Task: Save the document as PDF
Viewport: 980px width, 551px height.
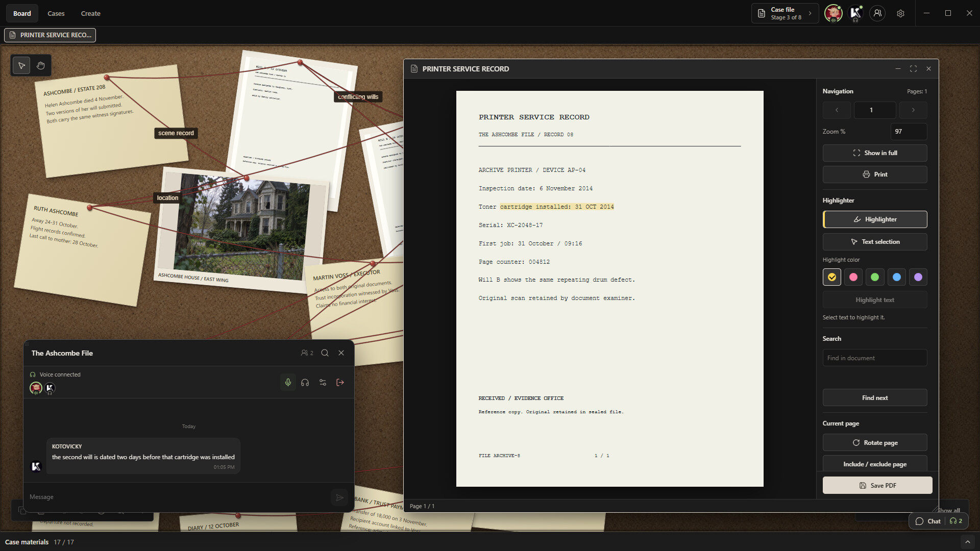Action: coord(877,486)
